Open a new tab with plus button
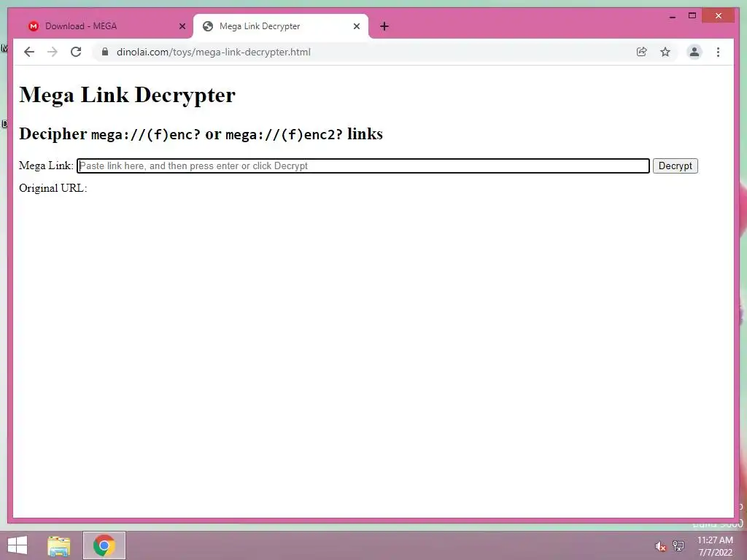This screenshot has width=747, height=560. click(x=384, y=26)
